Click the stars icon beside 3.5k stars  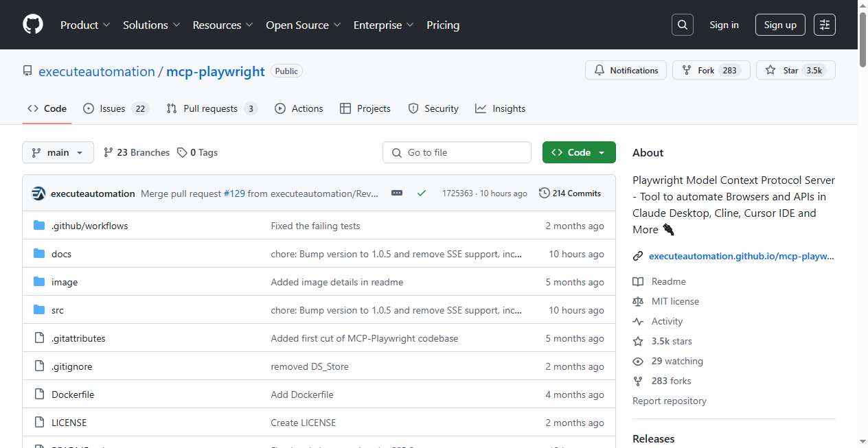coord(638,341)
